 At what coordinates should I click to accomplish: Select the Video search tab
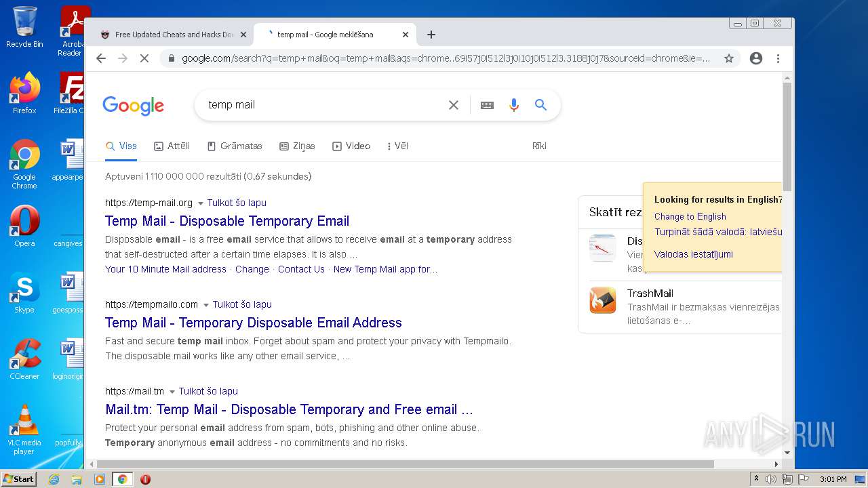coord(351,146)
